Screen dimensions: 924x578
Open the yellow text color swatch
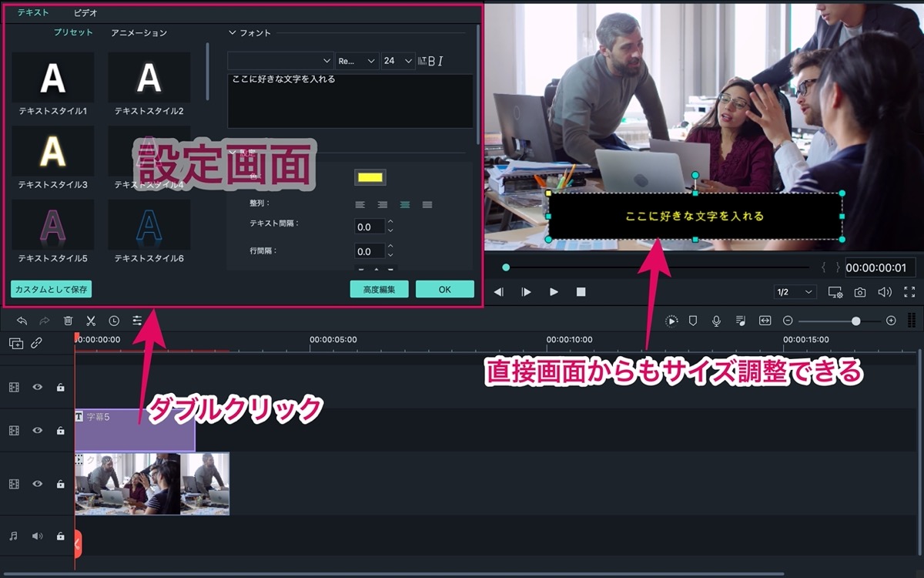pos(370,177)
